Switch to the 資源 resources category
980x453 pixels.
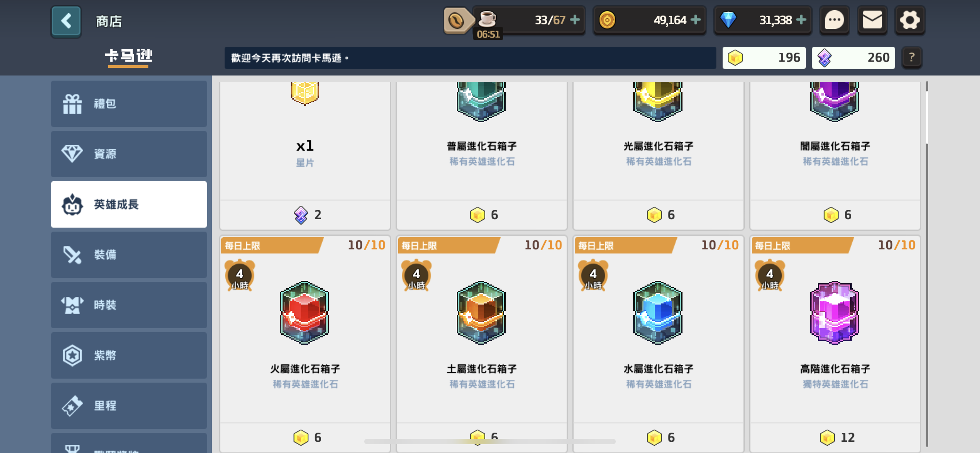(x=129, y=154)
